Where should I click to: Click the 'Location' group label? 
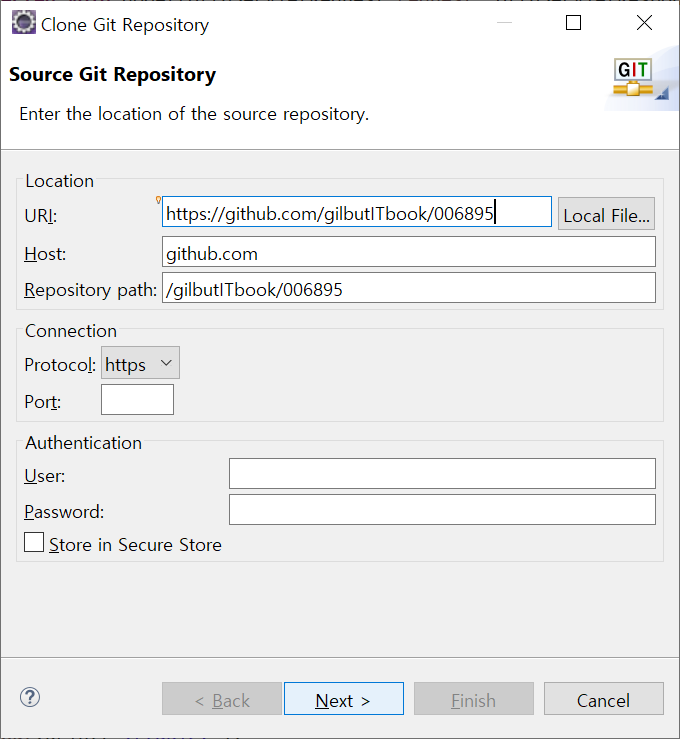(x=59, y=181)
